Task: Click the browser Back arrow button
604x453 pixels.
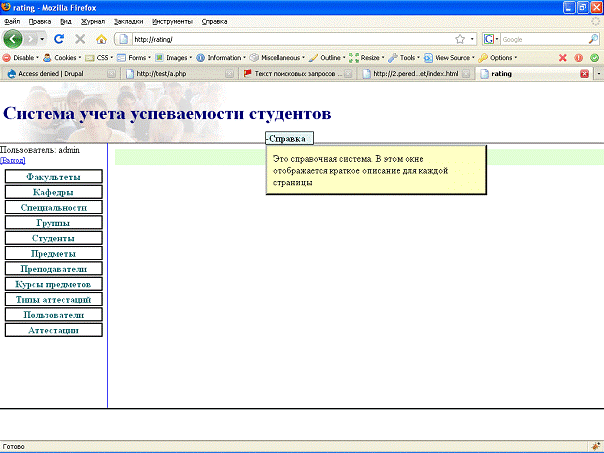Action: (x=14, y=39)
